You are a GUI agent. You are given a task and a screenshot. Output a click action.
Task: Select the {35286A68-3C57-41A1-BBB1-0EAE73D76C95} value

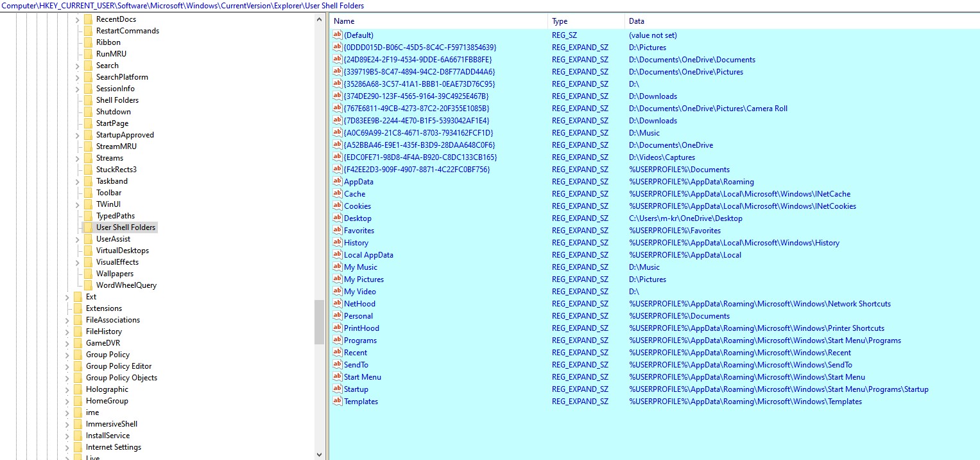[x=419, y=84]
